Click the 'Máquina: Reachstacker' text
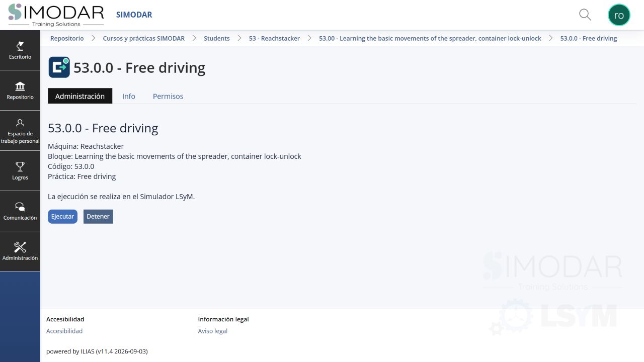Image resolution: width=644 pixels, height=362 pixels. (86, 146)
